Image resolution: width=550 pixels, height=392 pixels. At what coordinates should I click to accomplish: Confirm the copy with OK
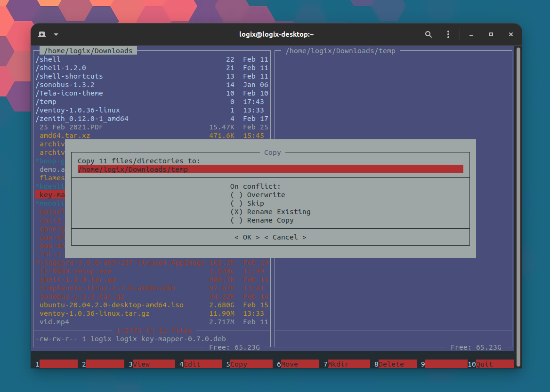pyautogui.click(x=246, y=237)
